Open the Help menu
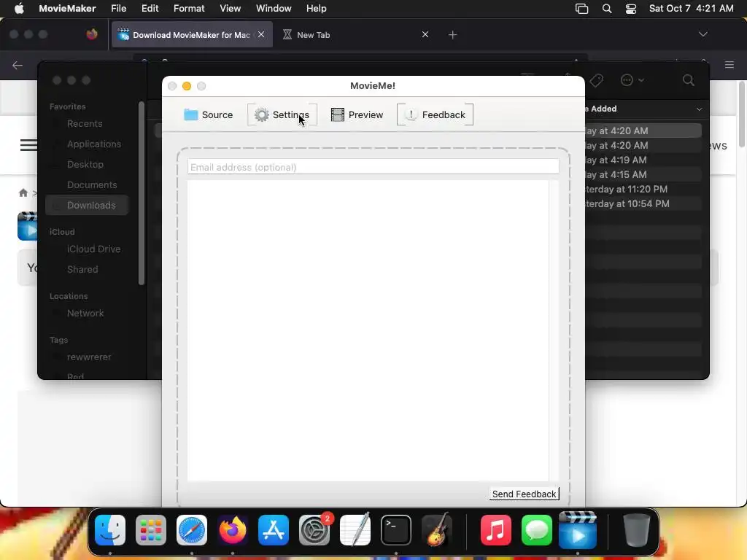This screenshot has width=747, height=560. click(x=317, y=9)
